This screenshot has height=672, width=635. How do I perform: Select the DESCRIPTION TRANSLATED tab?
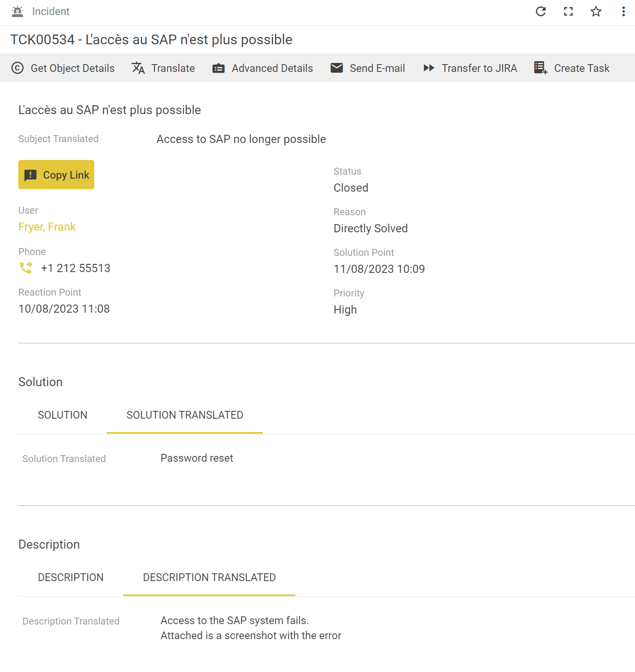(x=209, y=577)
